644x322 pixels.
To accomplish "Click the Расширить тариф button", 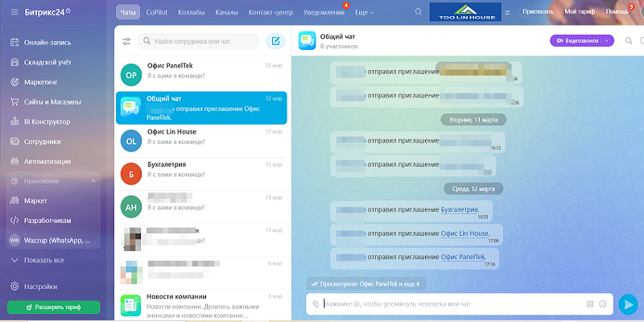I will [x=53, y=307].
